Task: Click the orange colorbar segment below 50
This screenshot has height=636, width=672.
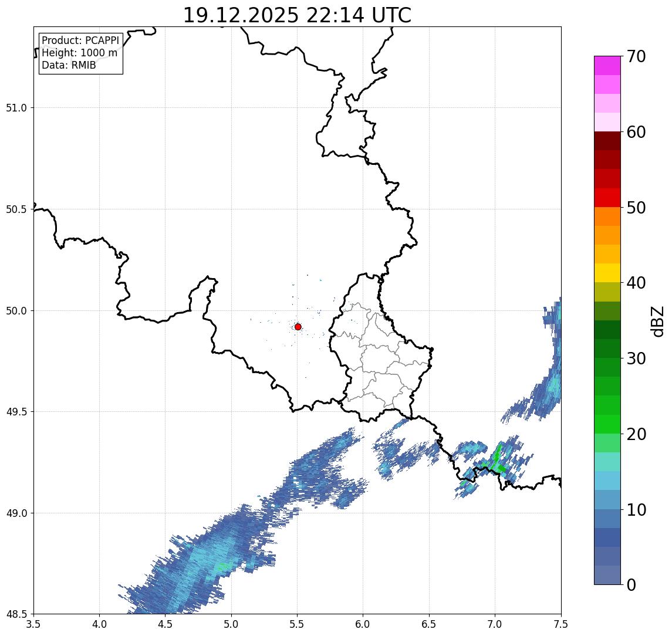Action: point(607,216)
